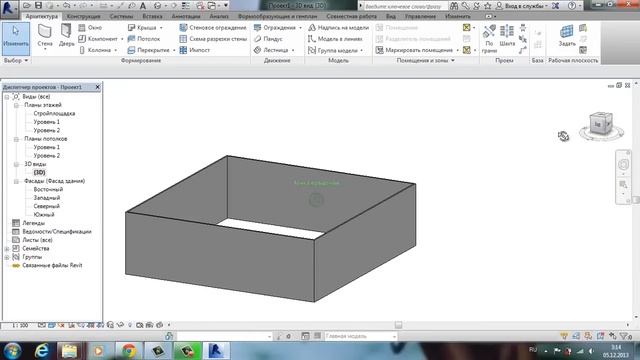640x360 pixels.
Task: Switch to the Аннотации ribbon tab
Action: point(186,16)
